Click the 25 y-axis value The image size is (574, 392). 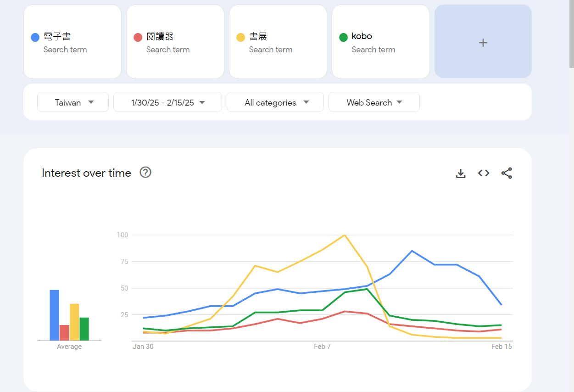pyautogui.click(x=124, y=315)
